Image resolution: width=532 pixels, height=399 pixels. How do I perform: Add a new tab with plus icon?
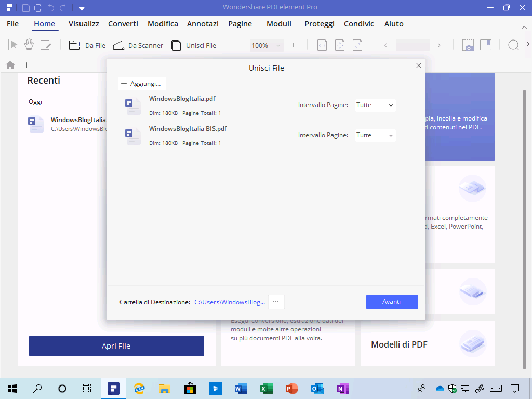click(27, 65)
